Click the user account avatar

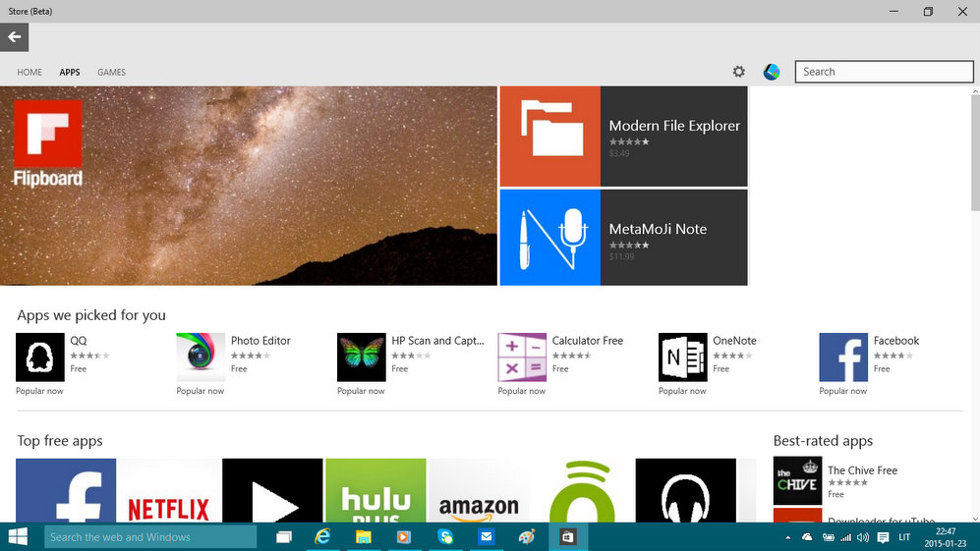(x=772, y=72)
